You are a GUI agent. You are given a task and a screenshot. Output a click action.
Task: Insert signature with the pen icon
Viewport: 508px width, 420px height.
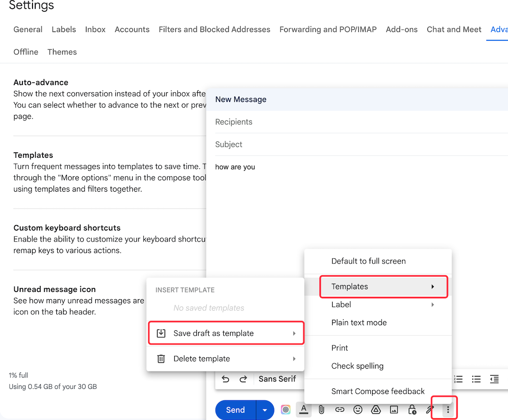pos(430,409)
